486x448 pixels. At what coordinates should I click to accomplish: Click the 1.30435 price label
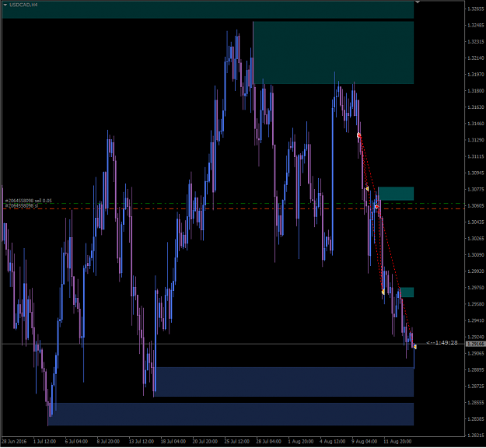click(x=476, y=222)
